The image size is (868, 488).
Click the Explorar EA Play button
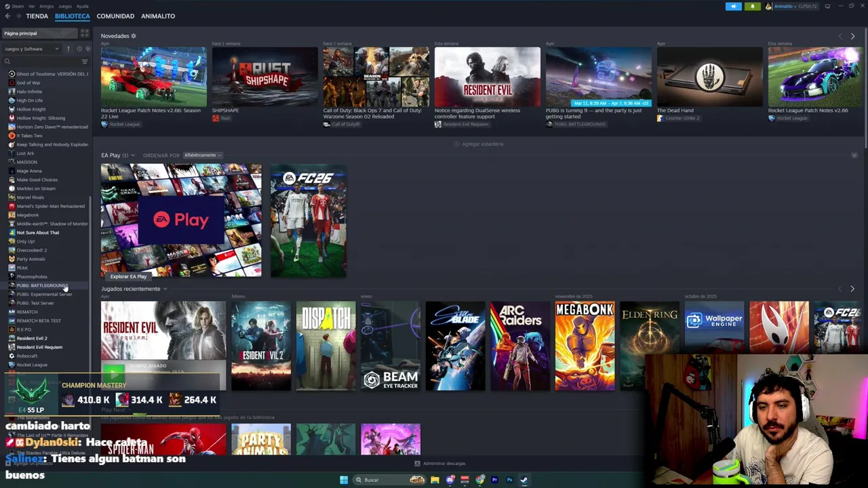point(128,277)
